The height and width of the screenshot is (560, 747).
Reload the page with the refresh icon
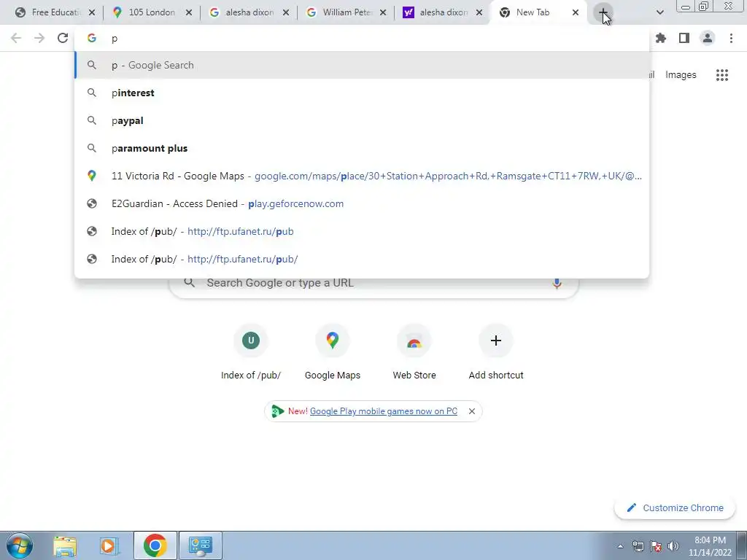coord(63,38)
